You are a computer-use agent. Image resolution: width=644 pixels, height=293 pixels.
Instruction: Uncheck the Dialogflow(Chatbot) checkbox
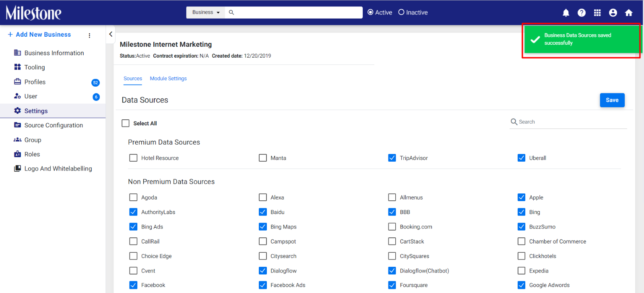coord(392,271)
